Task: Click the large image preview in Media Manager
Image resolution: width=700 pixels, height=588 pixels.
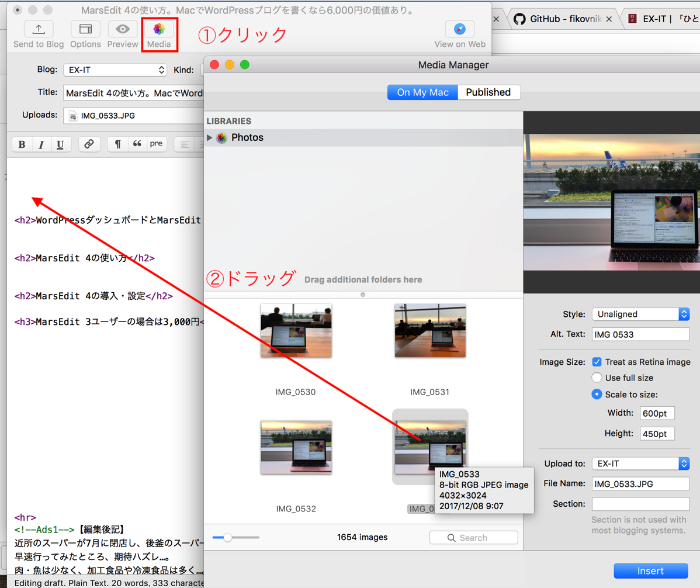Action: click(x=612, y=202)
